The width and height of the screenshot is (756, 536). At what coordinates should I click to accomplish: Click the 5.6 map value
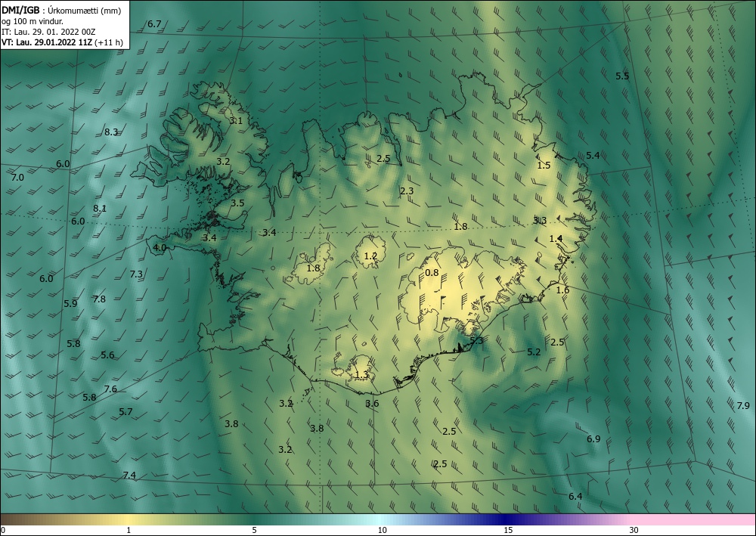tap(107, 355)
